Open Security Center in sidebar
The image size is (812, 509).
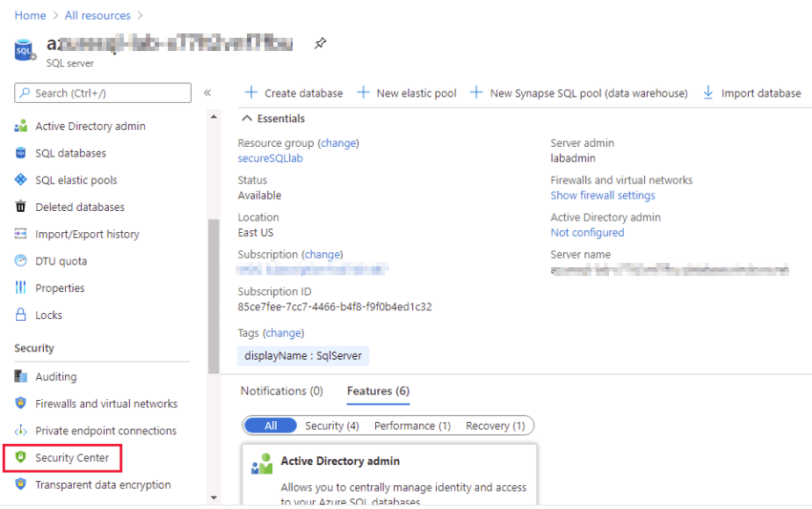coord(71,458)
